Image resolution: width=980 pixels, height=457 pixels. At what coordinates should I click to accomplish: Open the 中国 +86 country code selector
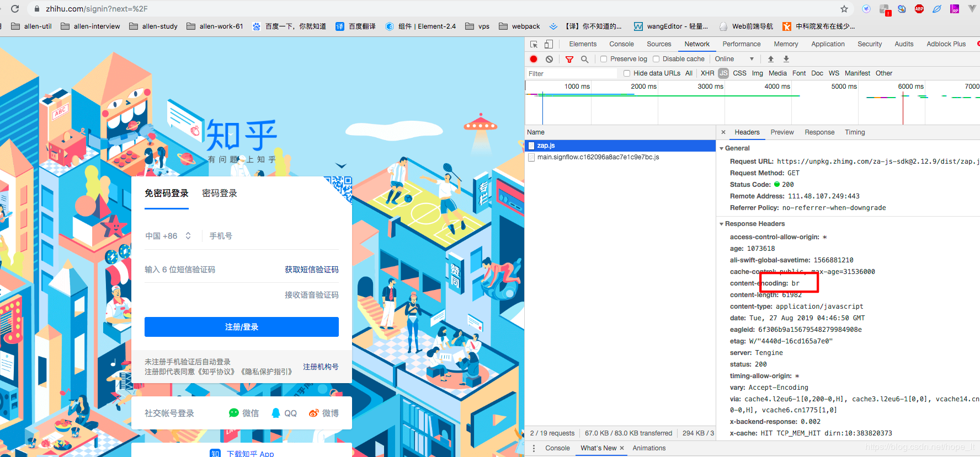pos(168,236)
